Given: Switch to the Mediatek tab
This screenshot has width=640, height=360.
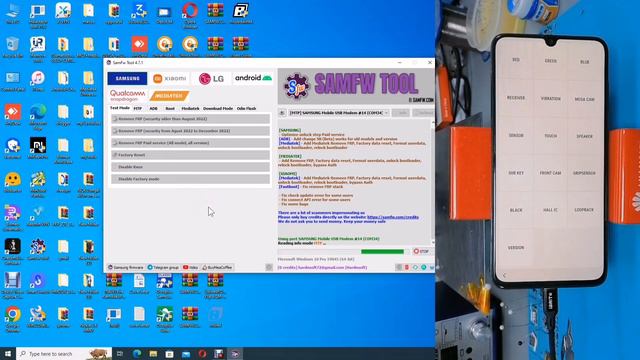Looking at the screenshot, I should [x=190, y=109].
